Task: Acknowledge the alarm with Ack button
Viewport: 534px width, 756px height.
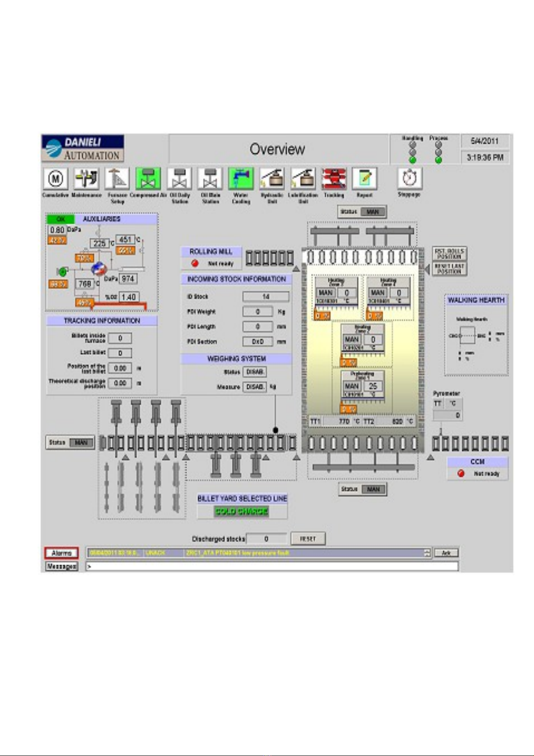Action: point(446,553)
